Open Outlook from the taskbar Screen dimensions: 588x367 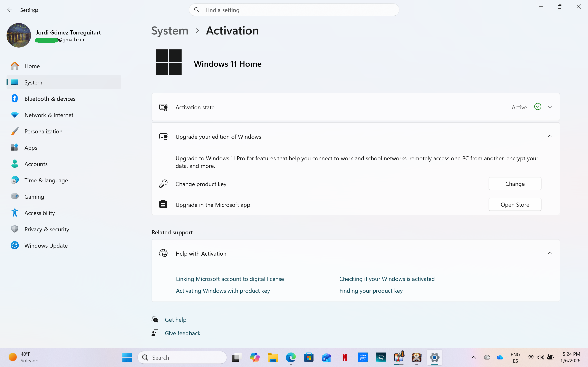click(327, 358)
